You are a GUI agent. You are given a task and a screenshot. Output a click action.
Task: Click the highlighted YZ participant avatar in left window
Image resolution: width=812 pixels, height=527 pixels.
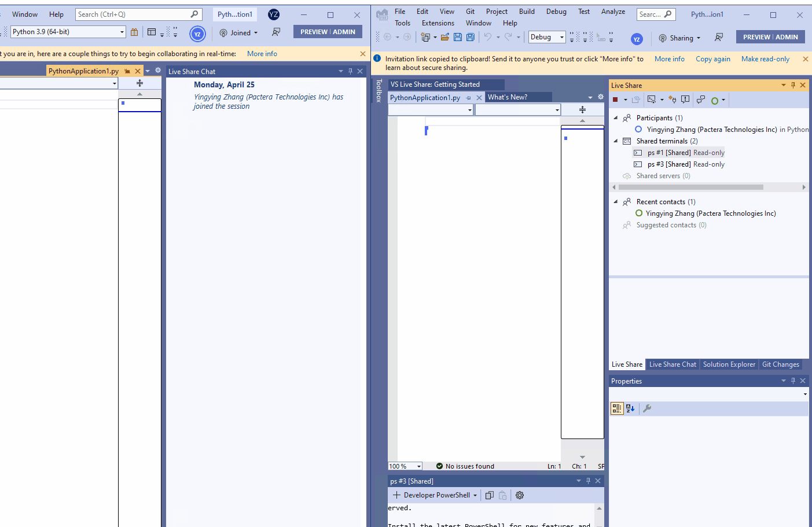[x=197, y=34]
